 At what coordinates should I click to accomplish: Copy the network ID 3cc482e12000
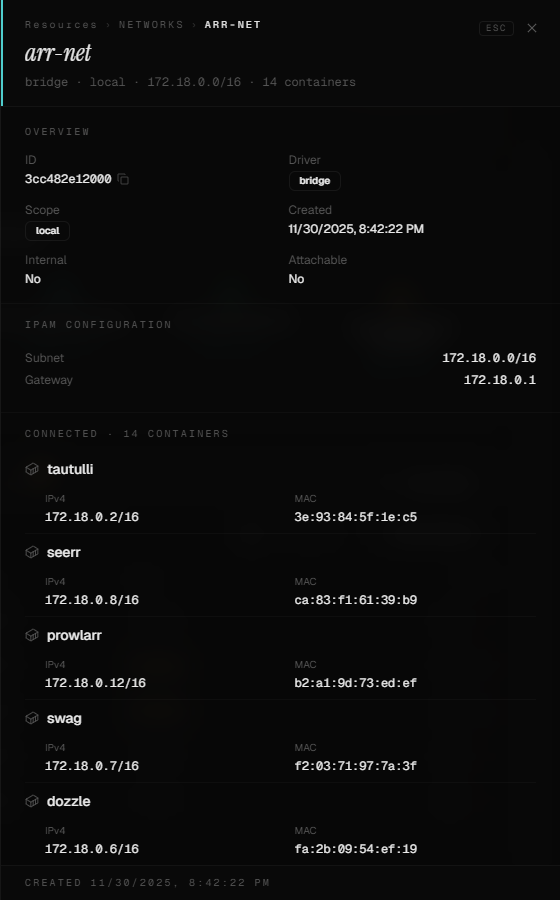click(123, 180)
